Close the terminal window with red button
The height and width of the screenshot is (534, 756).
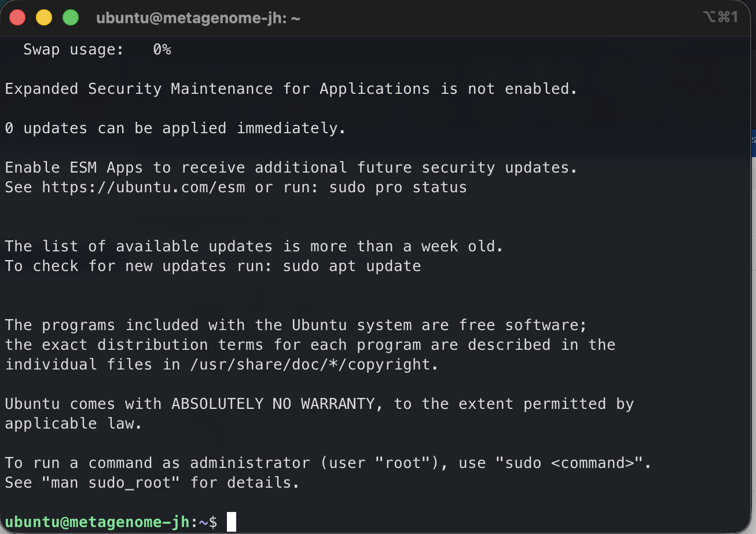(x=18, y=17)
